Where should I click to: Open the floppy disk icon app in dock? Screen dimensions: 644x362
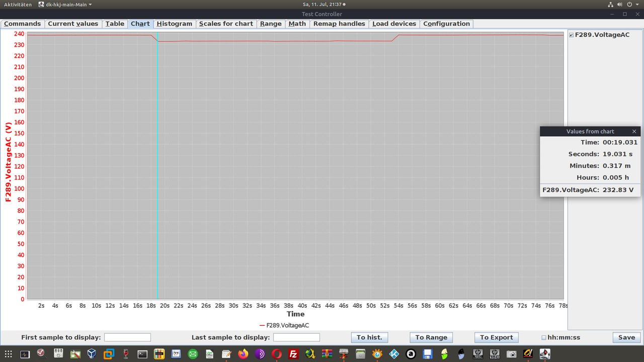(x=428, y=354)
